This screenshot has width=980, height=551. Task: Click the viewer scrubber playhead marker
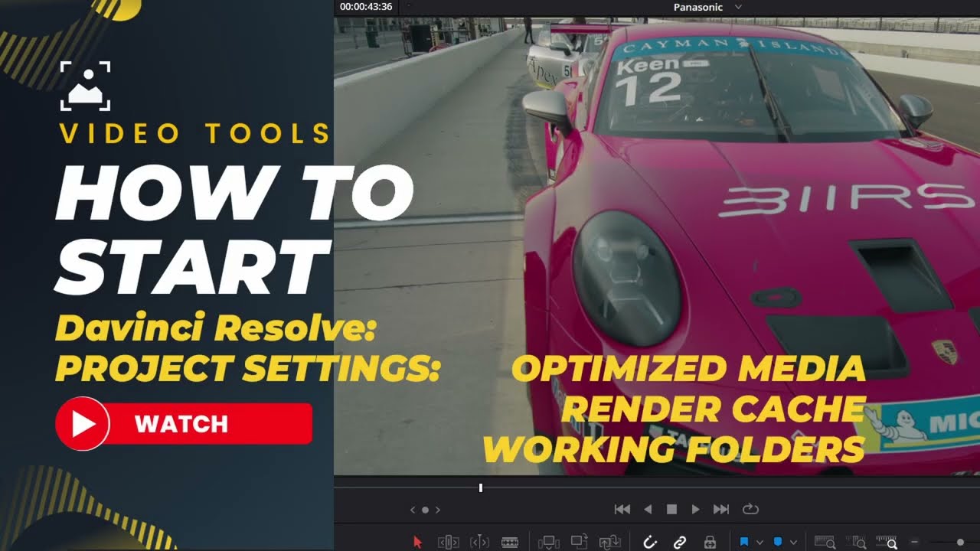coord(481,487)
